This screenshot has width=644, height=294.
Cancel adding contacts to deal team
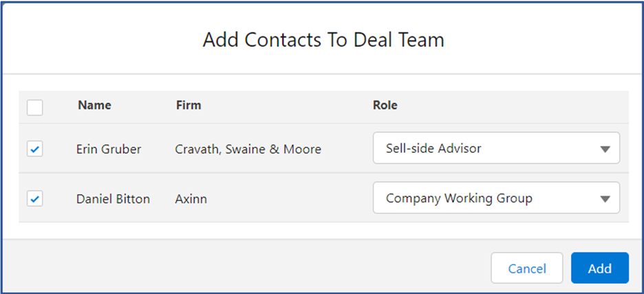527,268
